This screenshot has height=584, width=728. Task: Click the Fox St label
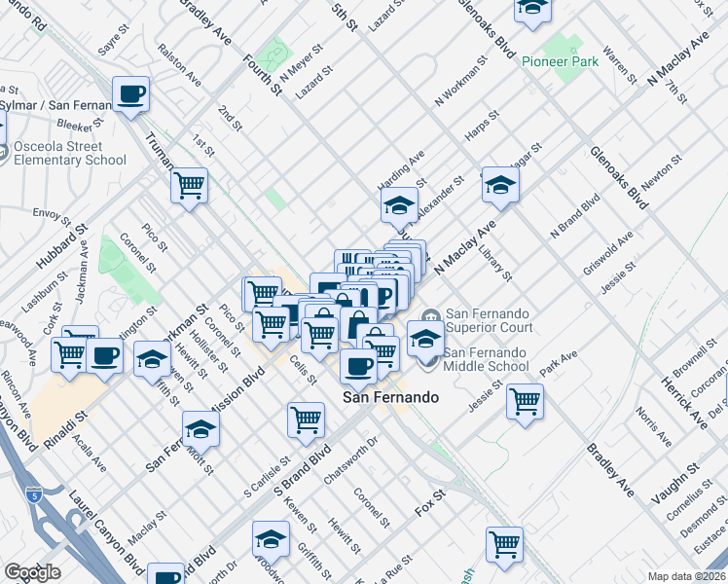coord(430,503)
